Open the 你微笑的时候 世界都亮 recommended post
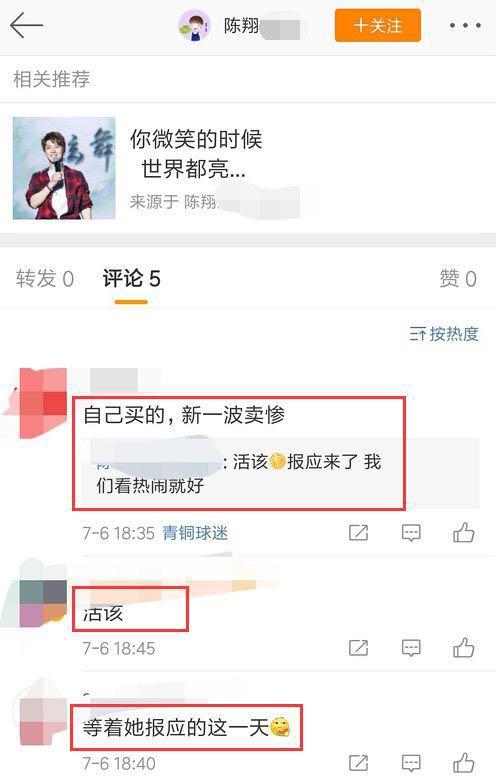Image resolution: width=496 pixels, height=782 pixels. (195, 154)
